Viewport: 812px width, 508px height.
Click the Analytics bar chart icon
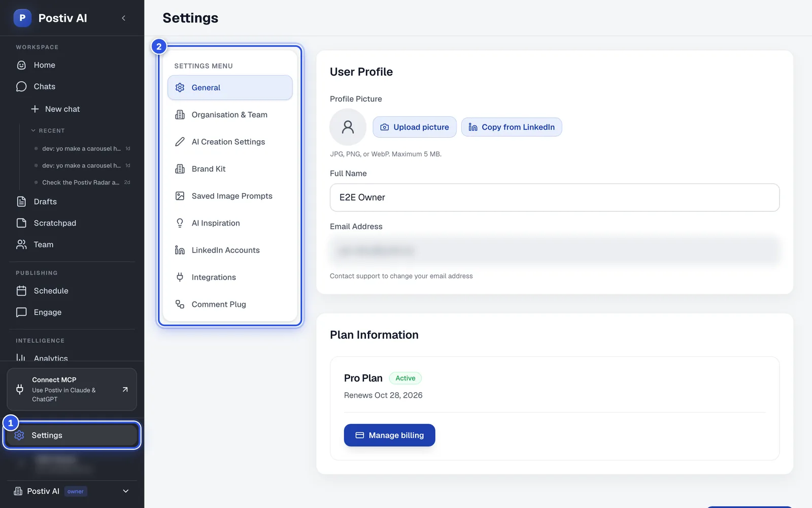click(x=21, y=358)
